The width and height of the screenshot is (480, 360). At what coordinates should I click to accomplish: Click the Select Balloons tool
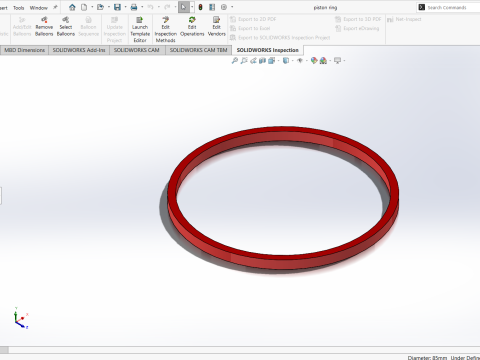[x=66, y=27]
